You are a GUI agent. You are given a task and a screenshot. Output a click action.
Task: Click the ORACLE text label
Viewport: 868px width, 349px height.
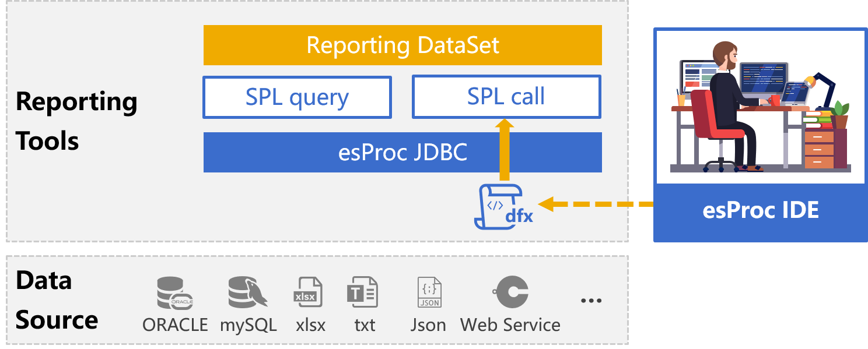point(175,325)
